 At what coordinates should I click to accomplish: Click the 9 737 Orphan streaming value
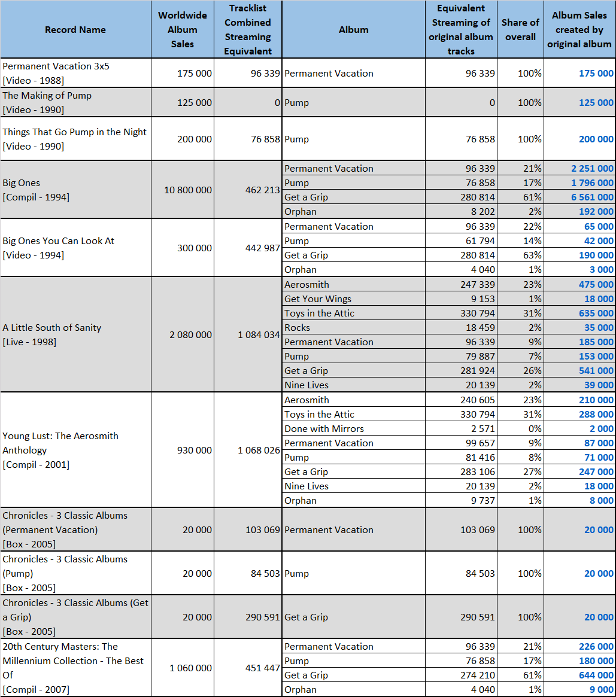coord(484,501)
